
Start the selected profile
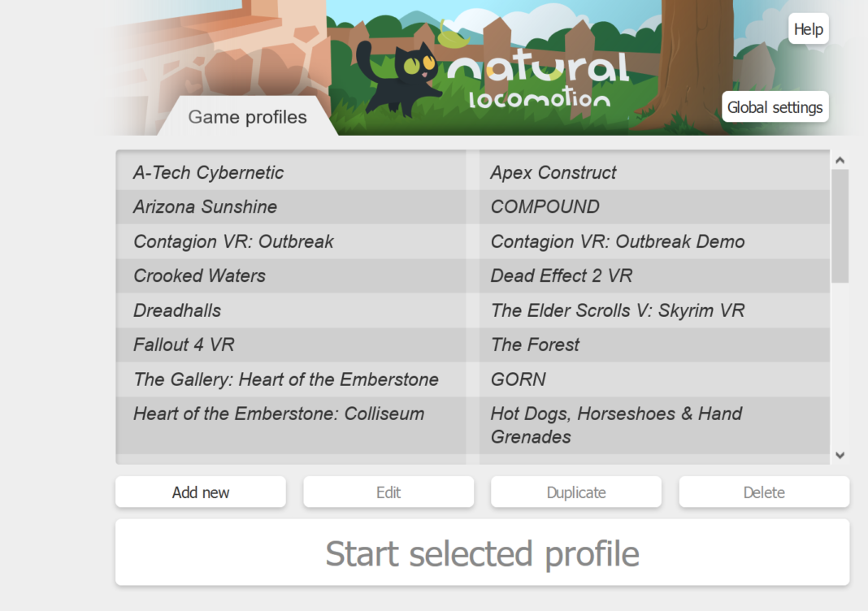pyautogui.click(x=482, y=553)
